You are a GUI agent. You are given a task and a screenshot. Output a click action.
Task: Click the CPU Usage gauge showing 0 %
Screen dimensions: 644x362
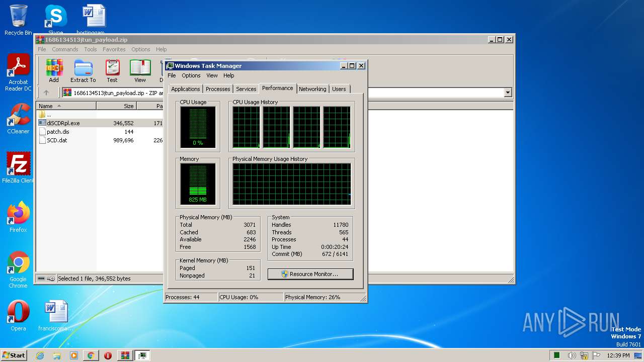[x=198, y=127]
